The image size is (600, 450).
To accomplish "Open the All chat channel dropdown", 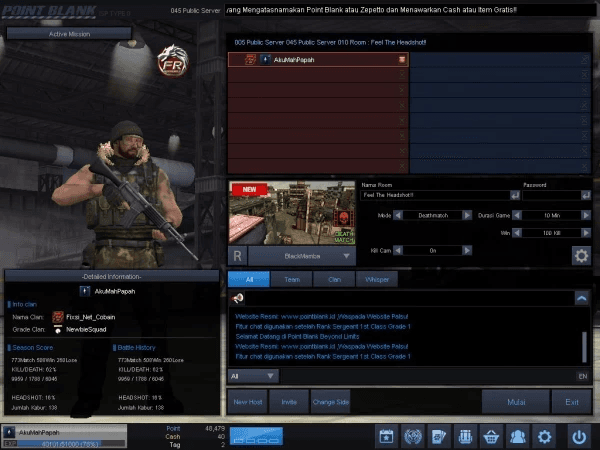I will tap(253, 376).
